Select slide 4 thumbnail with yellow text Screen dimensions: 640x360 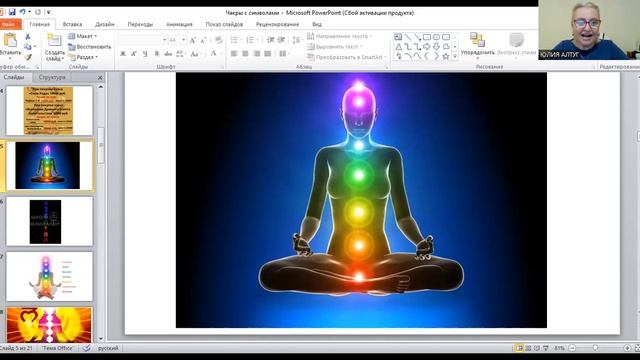[x=49, y=111]
